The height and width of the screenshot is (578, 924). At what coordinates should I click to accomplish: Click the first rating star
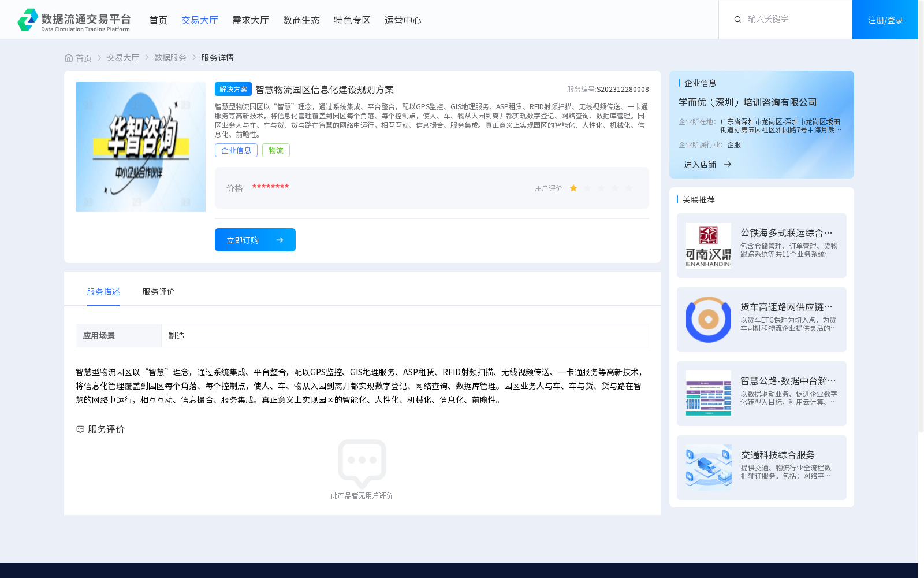click(573, 188)
